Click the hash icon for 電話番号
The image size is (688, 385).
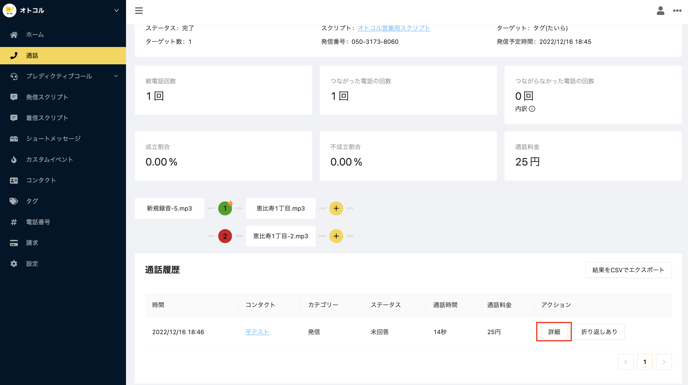[14, 222]
